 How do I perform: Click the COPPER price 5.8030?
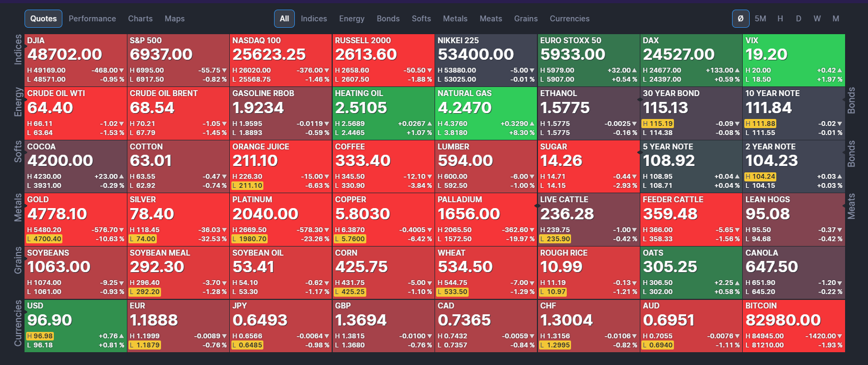(x=363, y=214)
